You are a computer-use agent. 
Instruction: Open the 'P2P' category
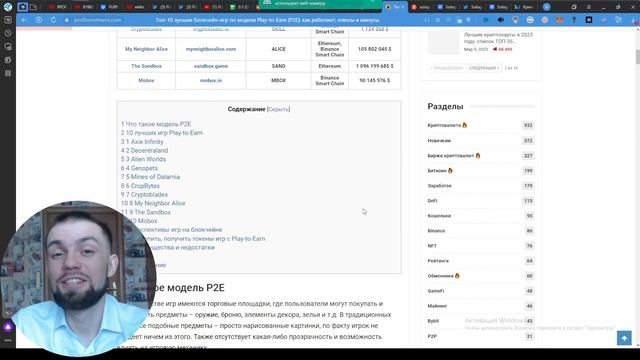432,336
